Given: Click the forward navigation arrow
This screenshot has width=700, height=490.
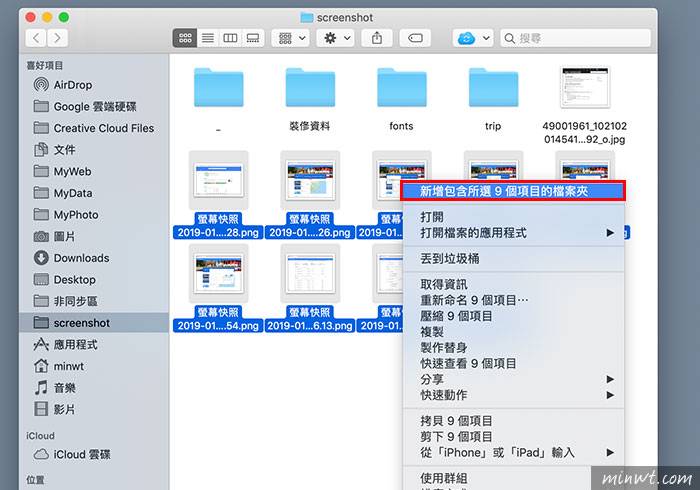Looking at the screenshot, I should [x=60, y=38].
